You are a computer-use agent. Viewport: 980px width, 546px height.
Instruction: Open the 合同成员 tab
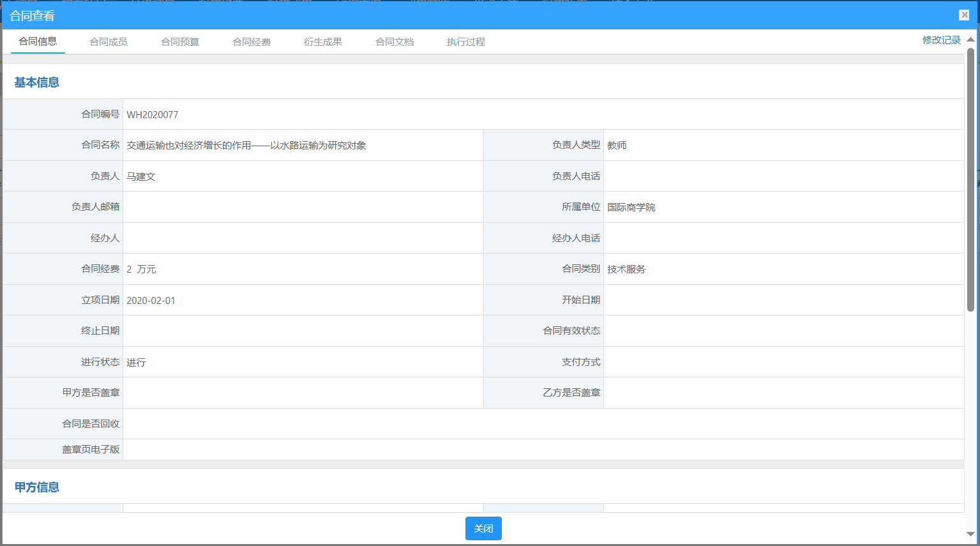tap(109, 42)
